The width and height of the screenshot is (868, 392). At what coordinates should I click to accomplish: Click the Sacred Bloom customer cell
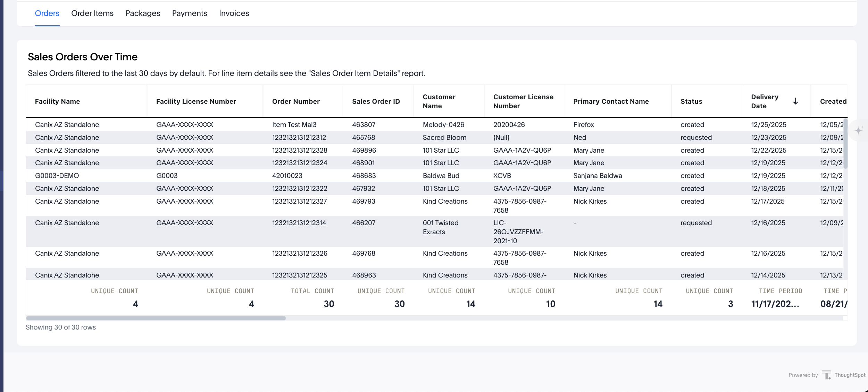click(x=444, y=137)
